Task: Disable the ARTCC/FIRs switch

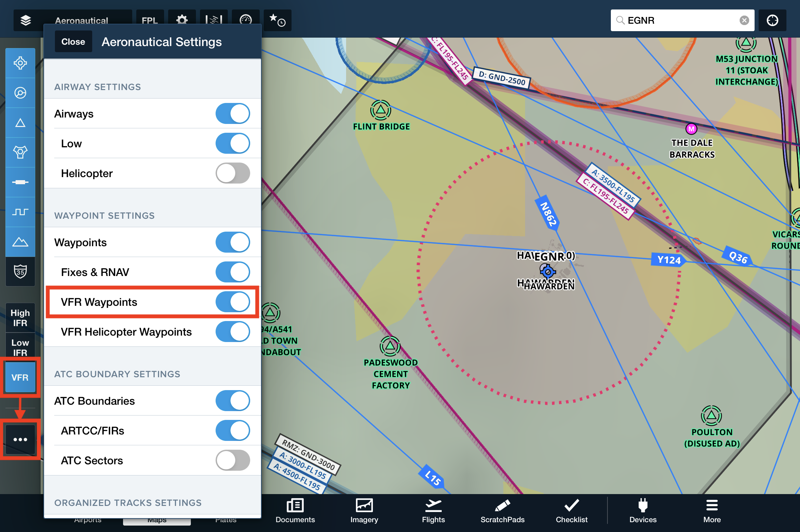Action: [x=233, y=430]
